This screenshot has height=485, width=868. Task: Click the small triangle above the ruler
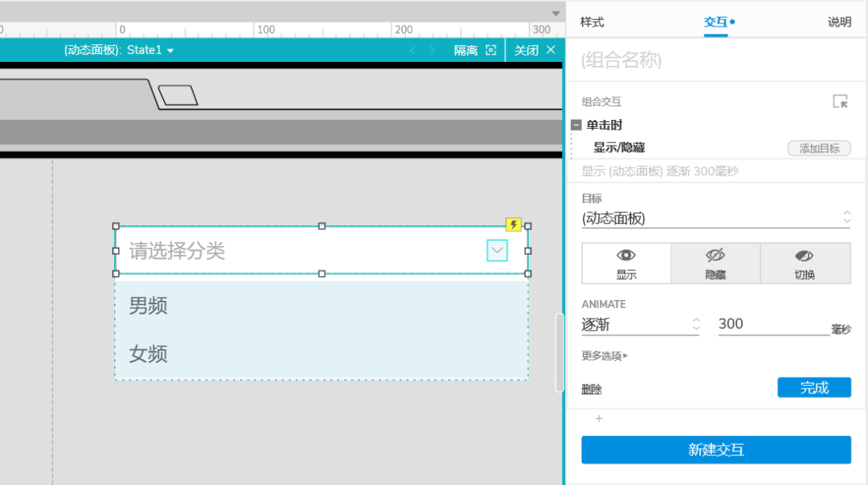point(556,14)
